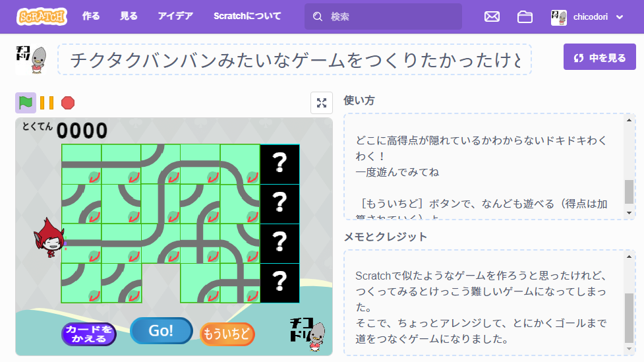Click the とくてん 0000 score display
This screenshot has width=644, height=362.
click(65, 131)
